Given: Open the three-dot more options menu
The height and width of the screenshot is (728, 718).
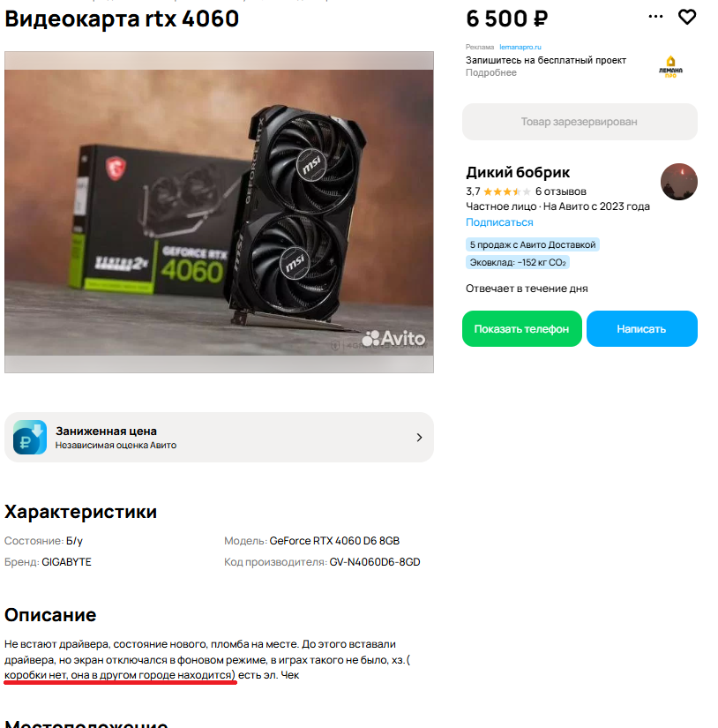Looking at the screenshot, I should pyautogui.click(x=655, y=16).
